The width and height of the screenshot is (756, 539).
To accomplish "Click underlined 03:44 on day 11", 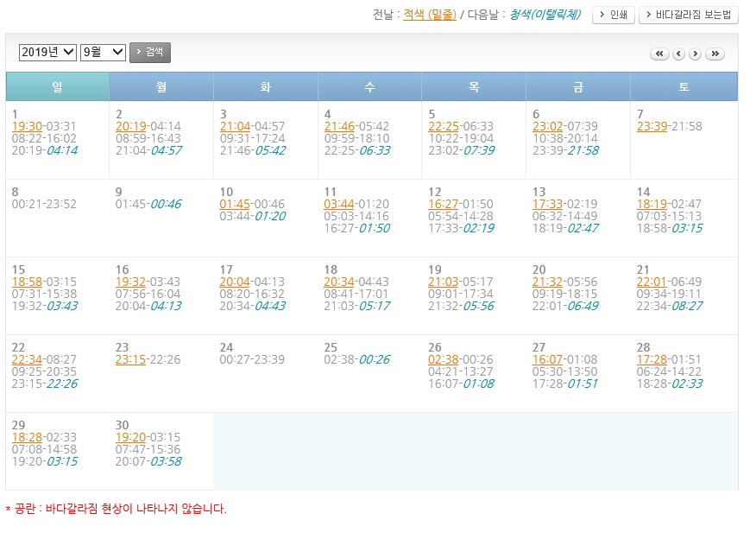I will pyautogui.click(x=339, y=204).
